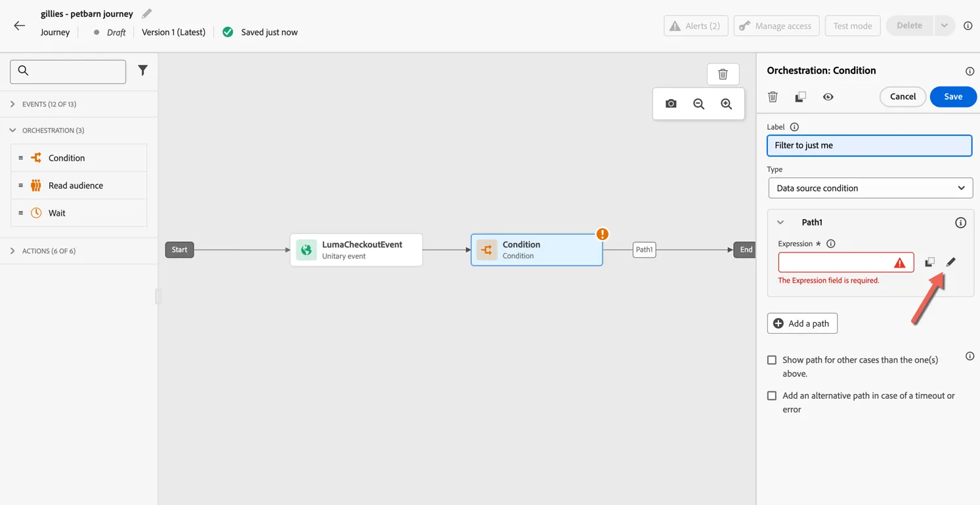This screenshot has width=980, height=505.
Task: Toggle the eye preview icon in panel
Action: [828, 96]
